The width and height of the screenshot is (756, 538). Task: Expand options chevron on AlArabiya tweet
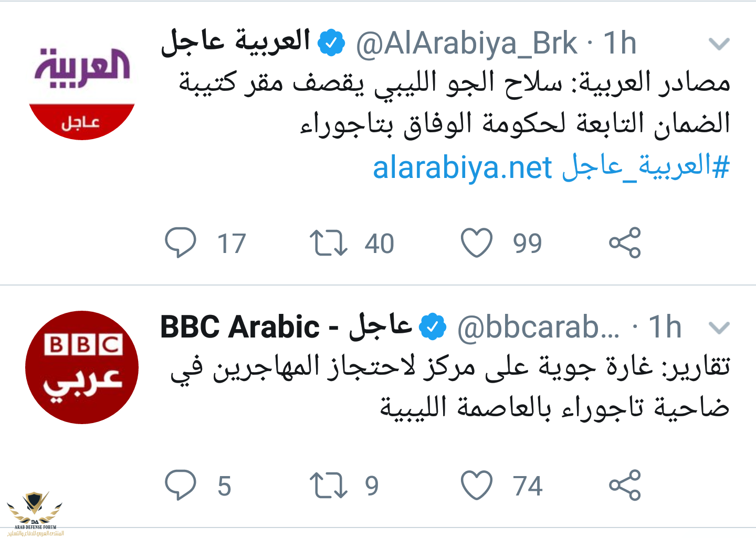click(719, 44)
